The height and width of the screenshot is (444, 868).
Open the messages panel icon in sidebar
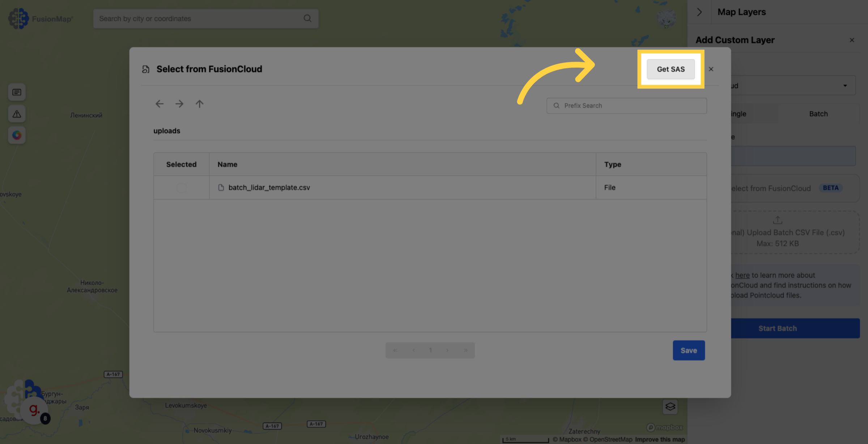pos(17,92)
